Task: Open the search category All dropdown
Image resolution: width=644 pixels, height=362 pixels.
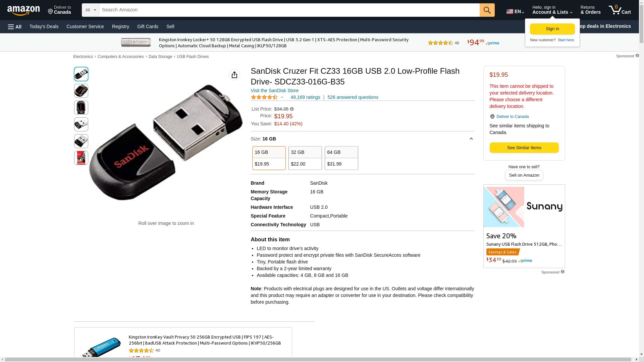Action: coord(91,10)
